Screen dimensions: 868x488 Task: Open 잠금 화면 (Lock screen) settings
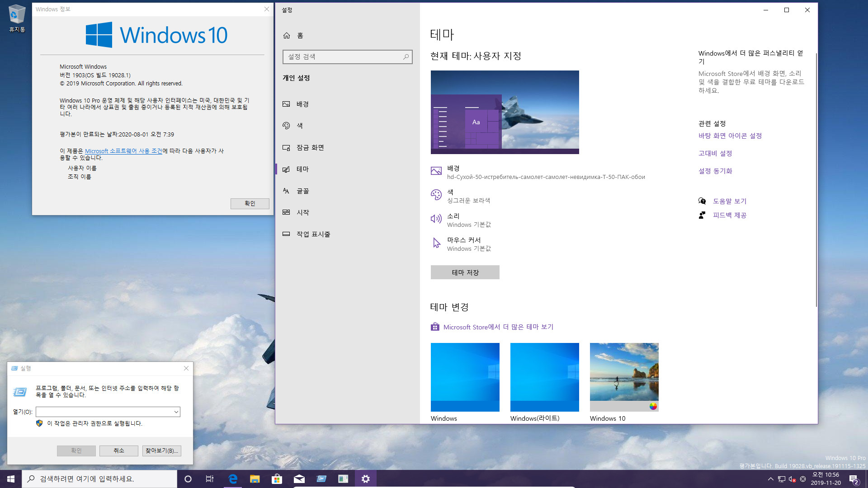tap(347, 148)
